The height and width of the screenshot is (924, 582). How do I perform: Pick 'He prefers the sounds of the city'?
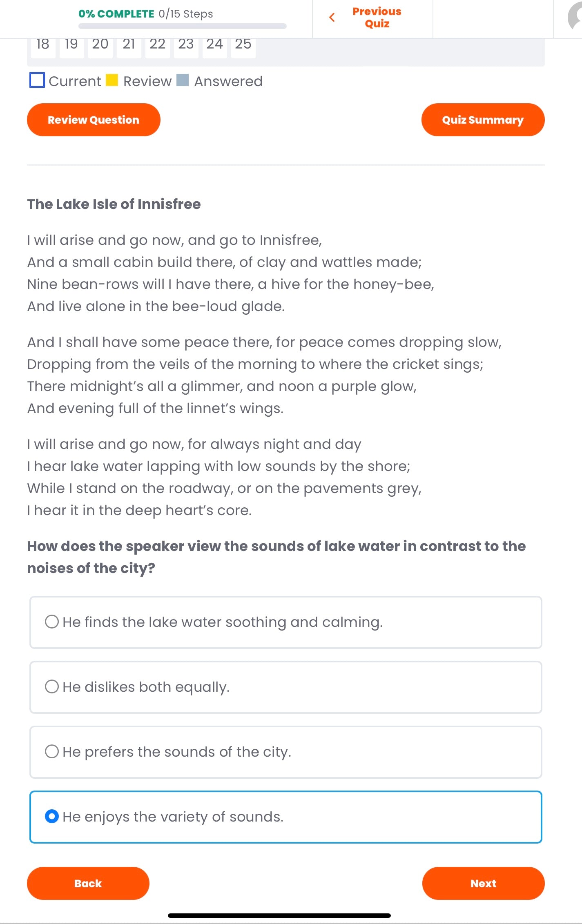point(52,752)
